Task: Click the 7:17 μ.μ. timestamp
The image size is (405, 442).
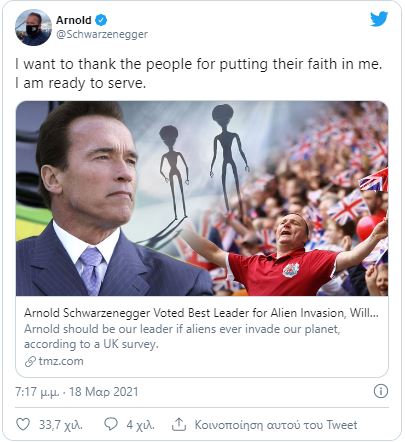Action: pos(38,392)
